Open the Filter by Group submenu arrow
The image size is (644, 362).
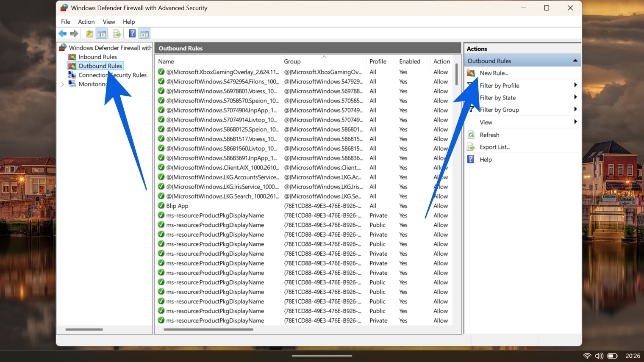click(575, 109)
